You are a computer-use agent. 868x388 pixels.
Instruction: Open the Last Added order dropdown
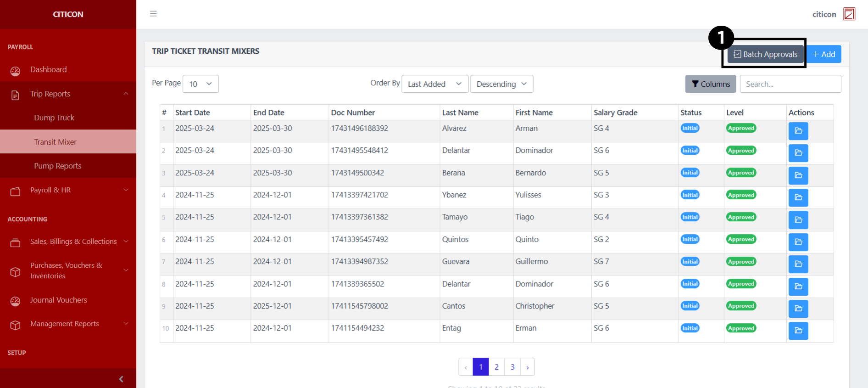pos(434,84)
